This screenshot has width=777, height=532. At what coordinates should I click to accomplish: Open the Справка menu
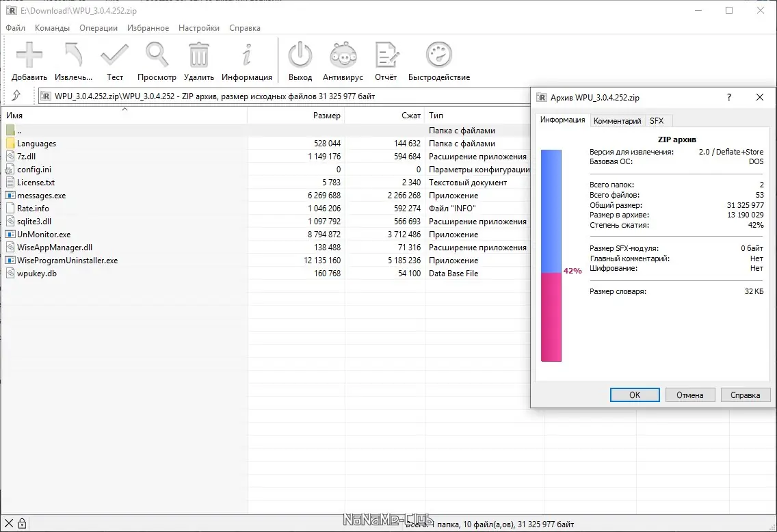click(245, 28)
